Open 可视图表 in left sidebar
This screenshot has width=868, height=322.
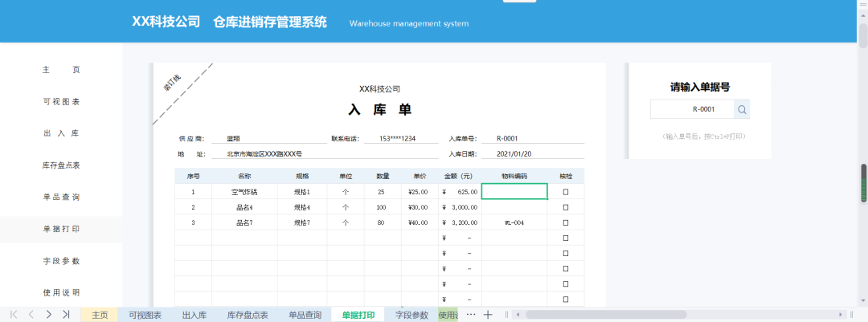coord(61,102)
